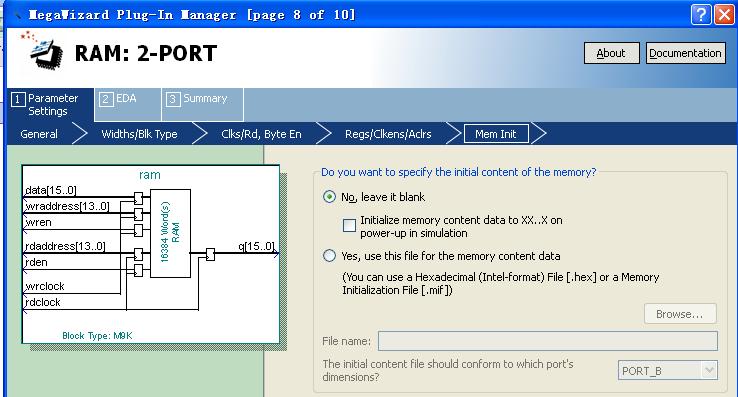Switch to Parameter Settings tab
The image size is (738, 397).
tap(50, 105)
